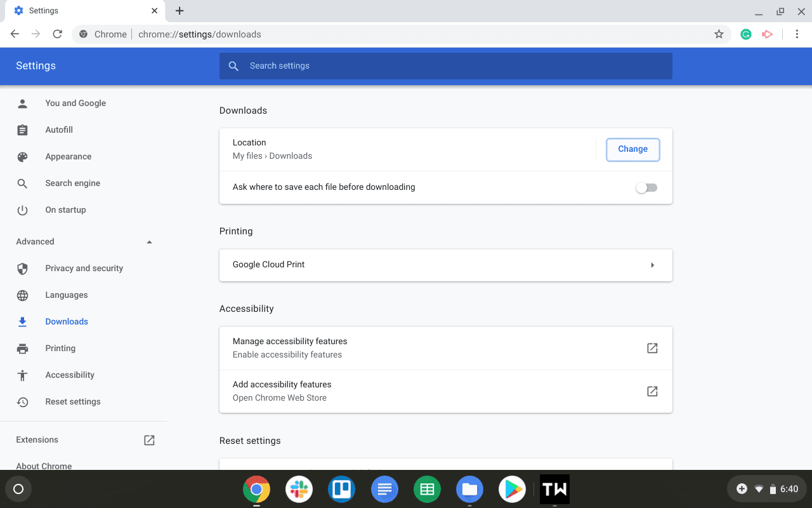Open About Chrome
This screenshot has width=812, height=508.
point(44,465)
